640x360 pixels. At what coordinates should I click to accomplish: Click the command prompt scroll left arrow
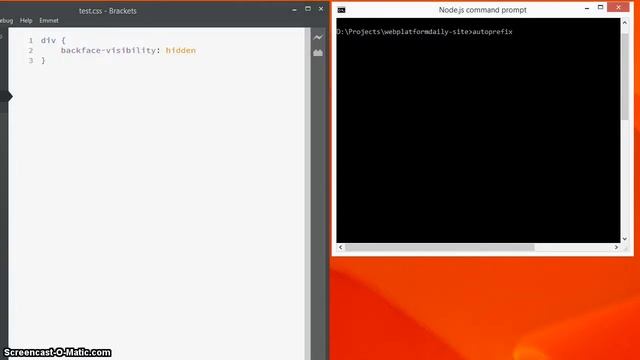click(341, 247)
